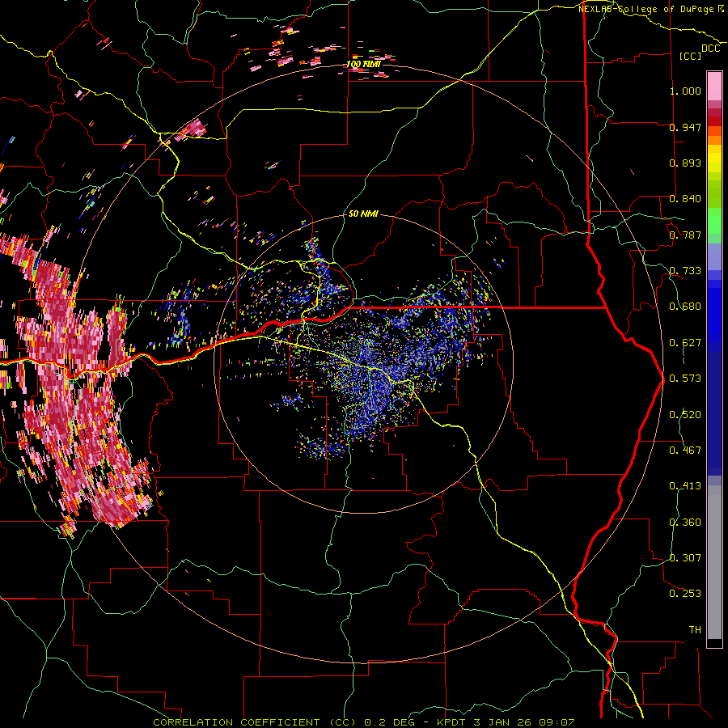This screenshot has height=728, width=728.
Task: Select the 0.733 scale value
Action: 685,271
